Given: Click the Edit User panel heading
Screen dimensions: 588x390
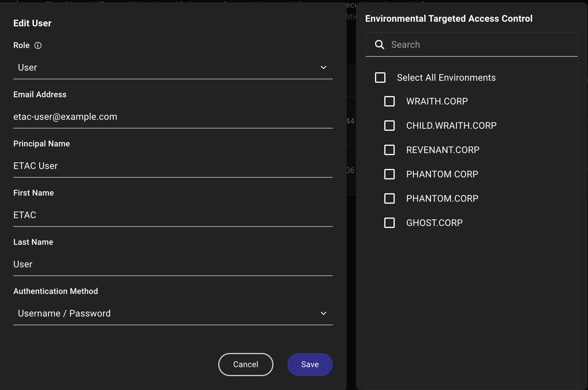Looking at the screenshot, I should coord(32,23).
